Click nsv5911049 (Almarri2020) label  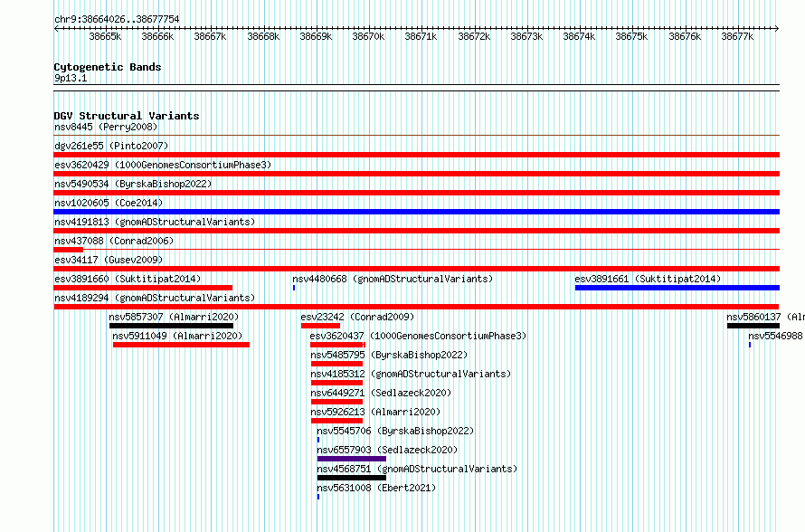click(177, 336)
